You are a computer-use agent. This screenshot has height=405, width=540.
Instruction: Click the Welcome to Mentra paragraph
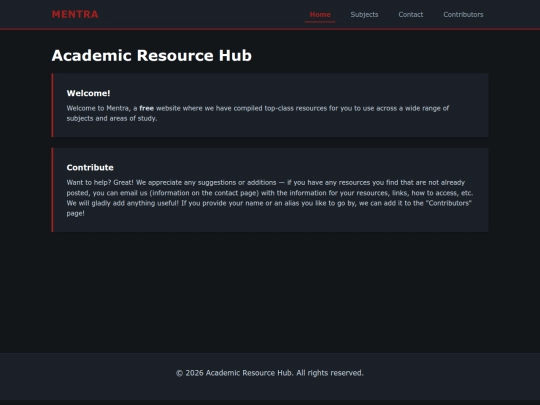click(258, 113)
